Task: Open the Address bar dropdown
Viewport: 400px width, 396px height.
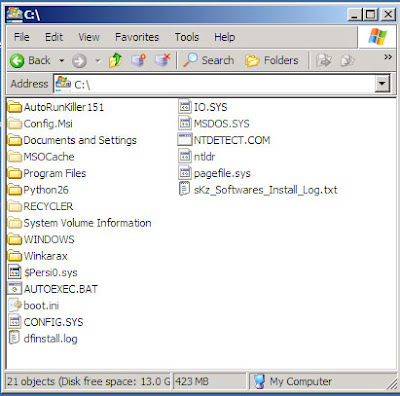Action: pyautogui.click(x=382, y=84)
